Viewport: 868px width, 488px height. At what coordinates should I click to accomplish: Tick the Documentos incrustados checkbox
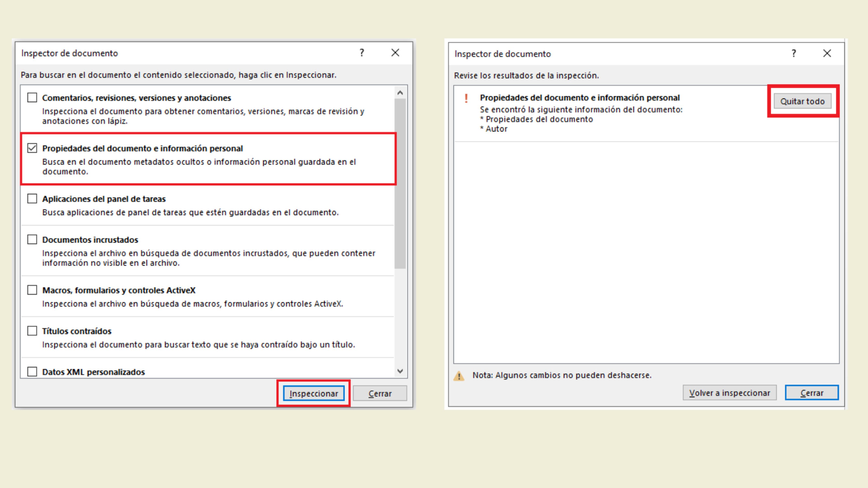(32, 239)
